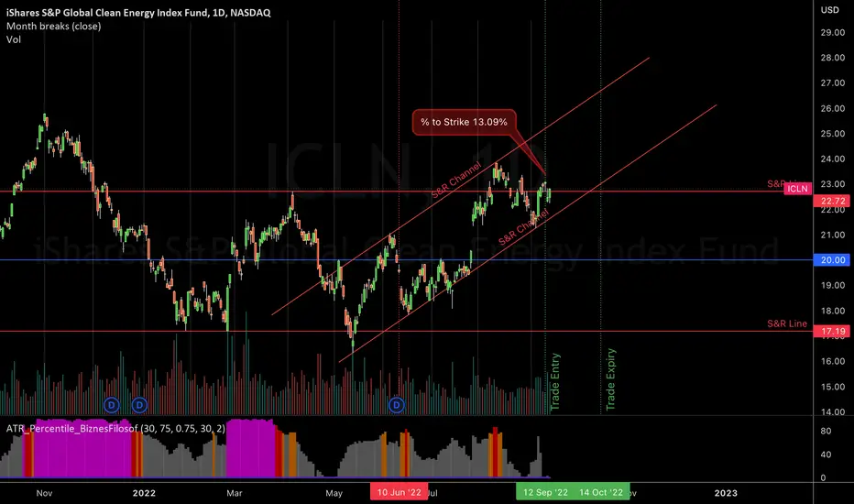Select the red 17.19 price level label
The height and width of the screenshot is (504, 854).
pos(832,331)
